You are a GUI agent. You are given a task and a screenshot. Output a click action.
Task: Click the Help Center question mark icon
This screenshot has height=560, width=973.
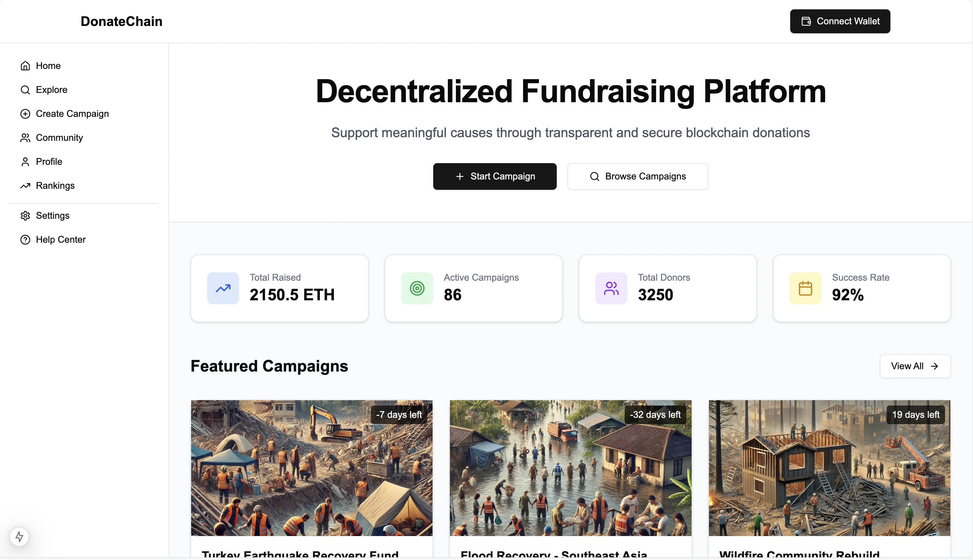point(25,240)
